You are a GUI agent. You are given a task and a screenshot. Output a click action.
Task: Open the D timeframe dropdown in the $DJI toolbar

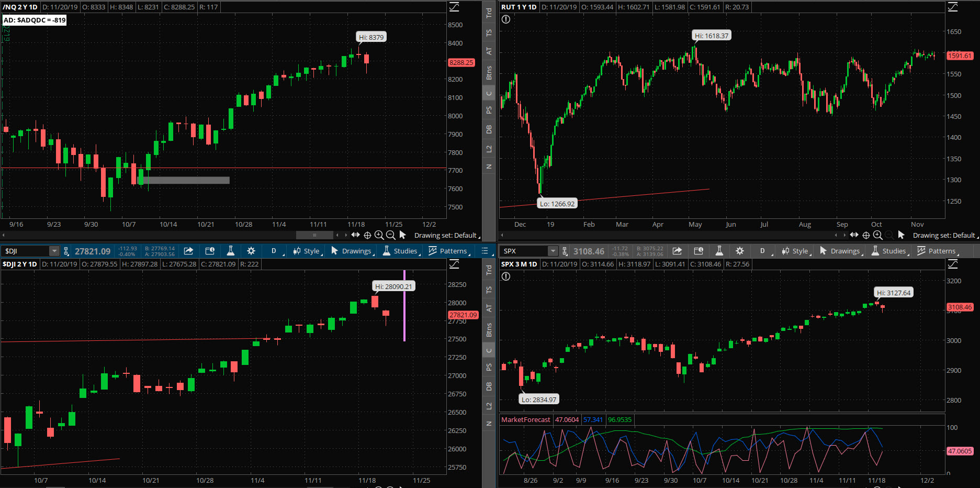tap(275, 251)
